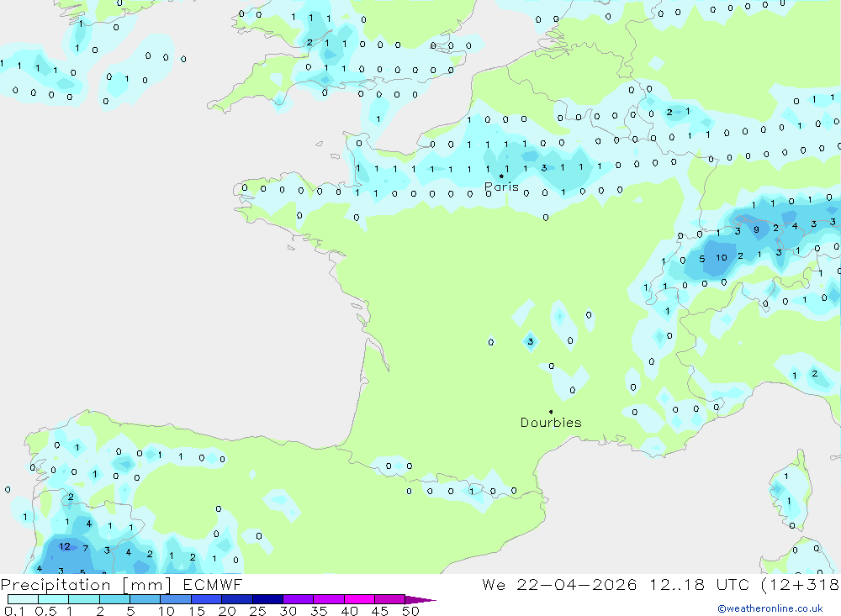Click the 30–35 mm purple legend swatch
The height and width of the screenshot is (616, 841).
[x=299, y=599]
